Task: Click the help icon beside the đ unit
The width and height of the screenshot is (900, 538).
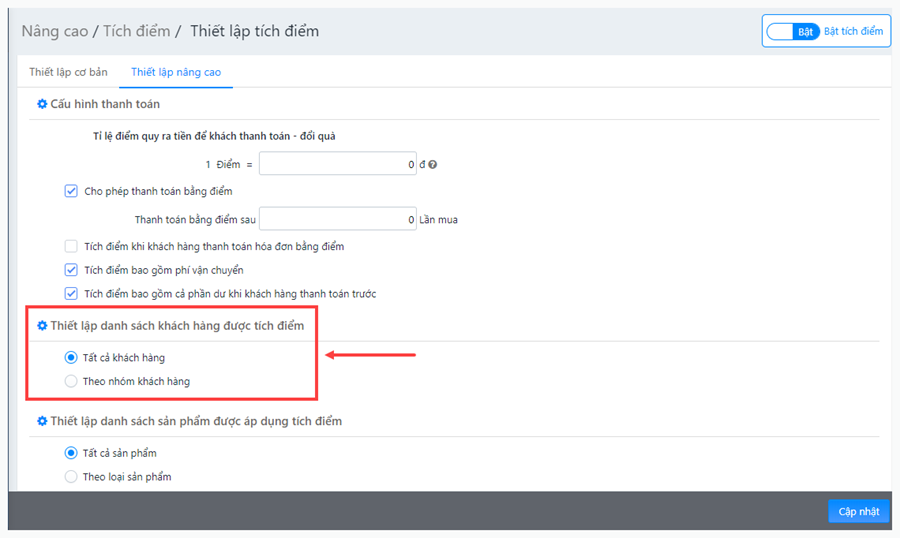Action: coord(433,165)
